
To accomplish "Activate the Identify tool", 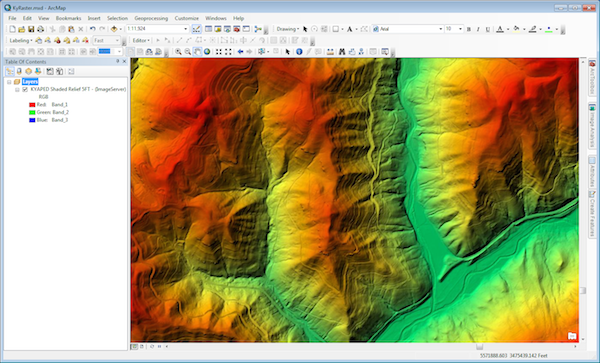I will (299, 52).
